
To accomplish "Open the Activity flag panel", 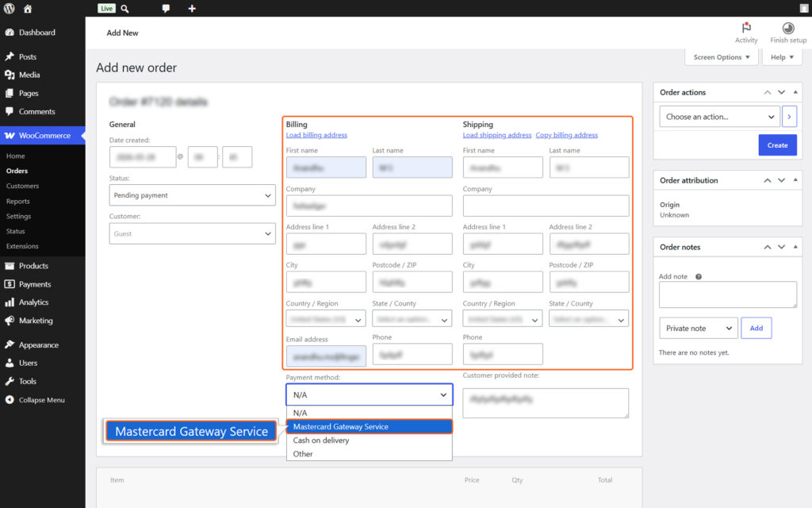I will [746, 33].
